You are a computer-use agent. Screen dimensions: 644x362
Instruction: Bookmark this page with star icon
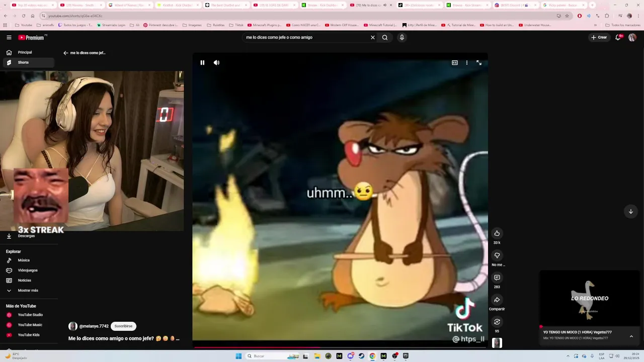click(567, 16)
